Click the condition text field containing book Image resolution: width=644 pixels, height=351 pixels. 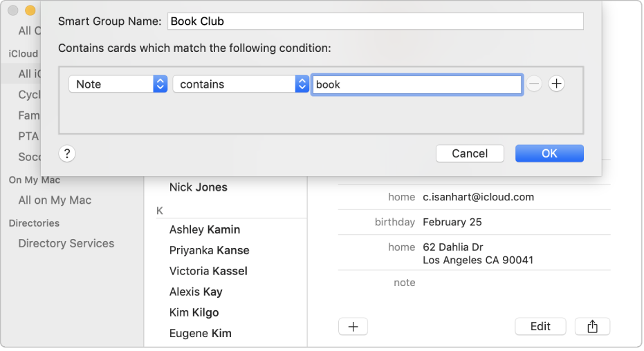[x=416, y=84]
